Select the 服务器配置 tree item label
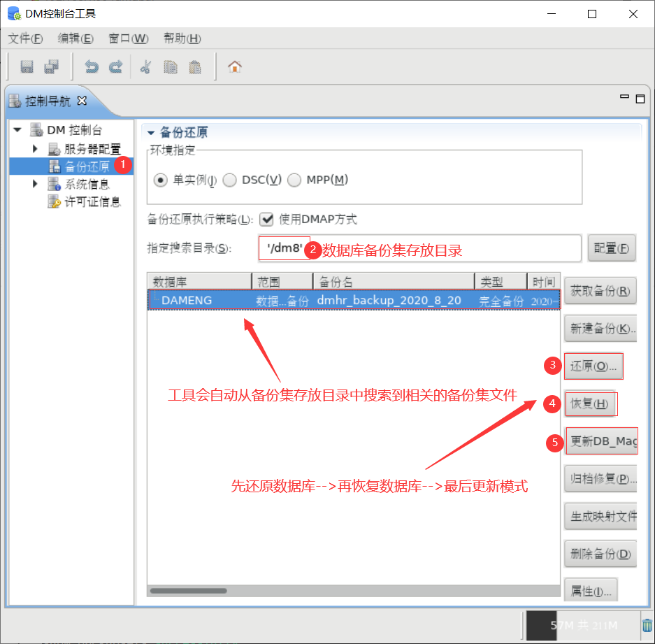Image resolution: width=655 pixels, height=644 pixels. point(93,149)
